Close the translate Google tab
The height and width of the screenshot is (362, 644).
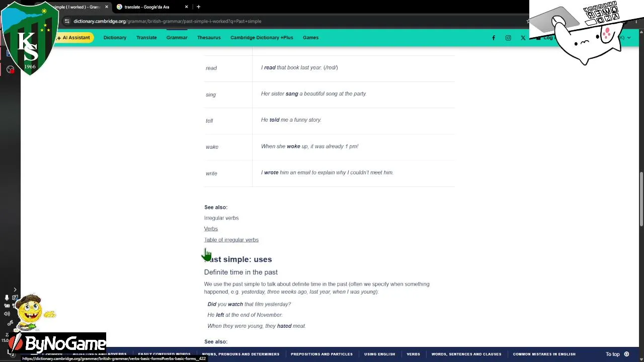coord(187,7)
